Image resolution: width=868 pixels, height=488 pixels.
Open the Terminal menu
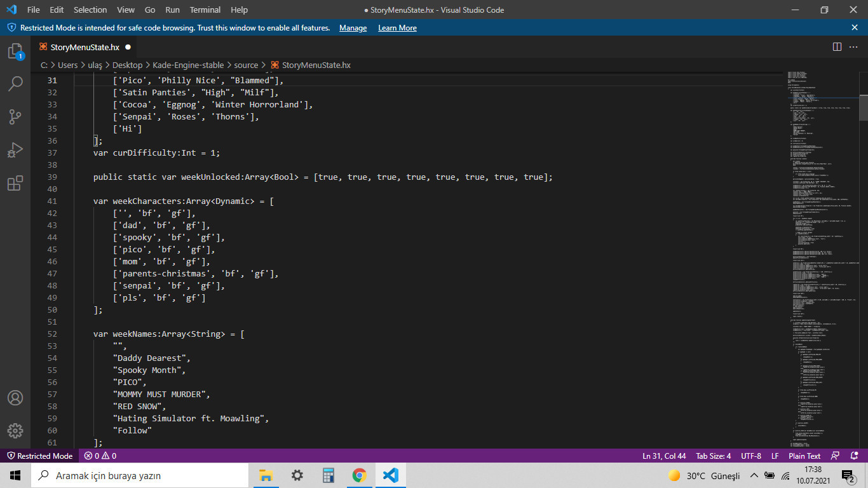(x=205, y=10)
